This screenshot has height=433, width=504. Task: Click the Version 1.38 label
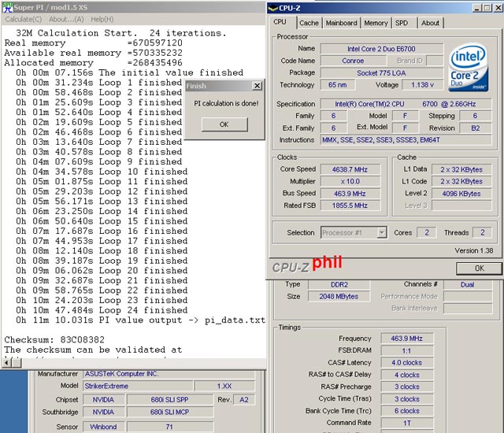coord(474,250)
